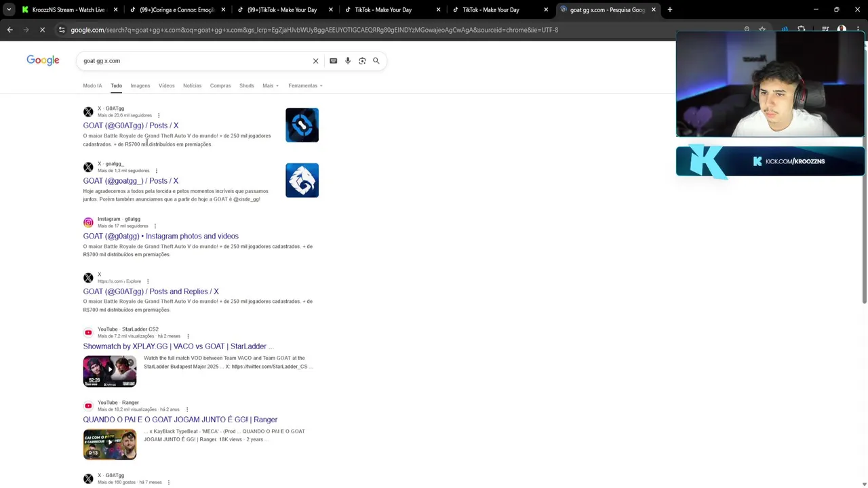Start voice search with microphone icon
The image size is (868, 488).
pos(348,61)
